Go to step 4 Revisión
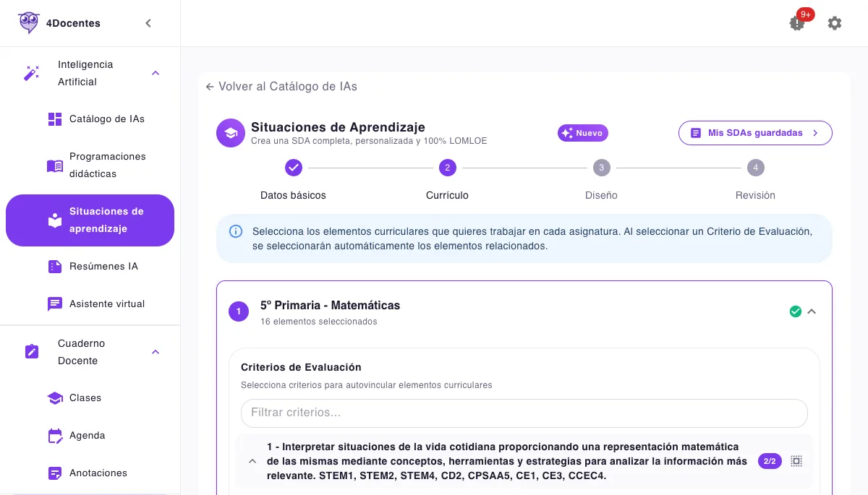Screen dimensions: 868x495 pos(755,168)
